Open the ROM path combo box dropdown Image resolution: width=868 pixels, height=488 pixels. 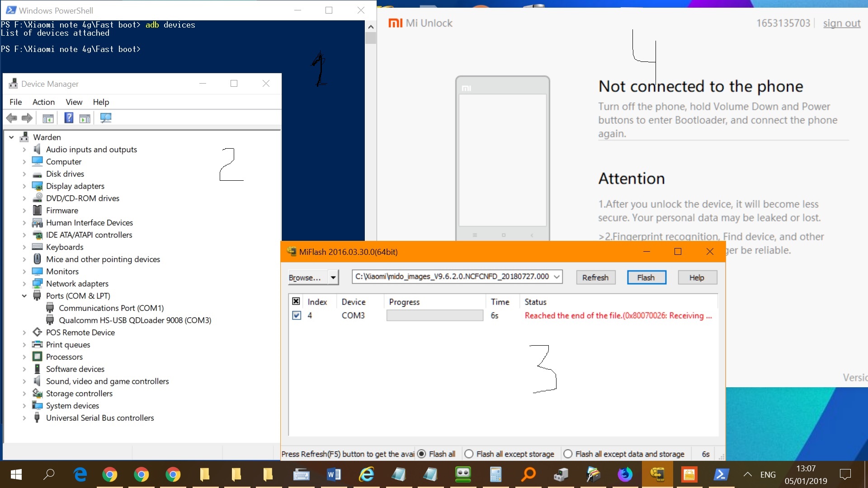tap(557, 276)
